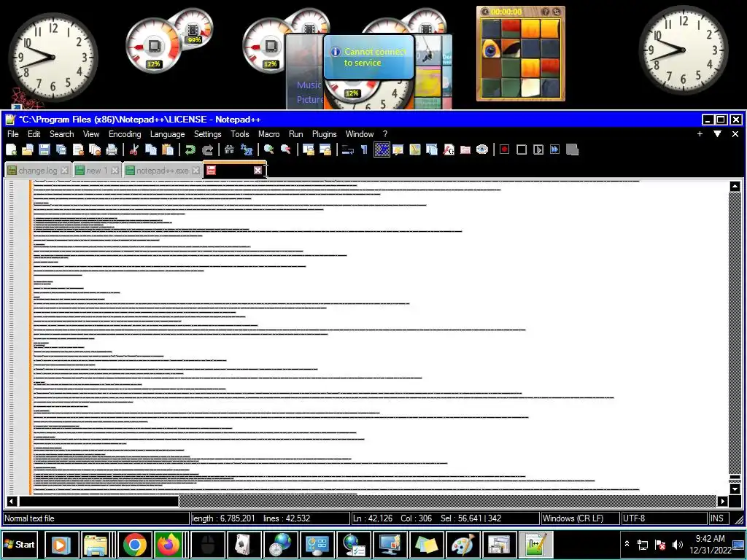Click the horizontal scrollbar right arrow
The width and height of the screenshot is (747, 560).
tap(723, 501)
